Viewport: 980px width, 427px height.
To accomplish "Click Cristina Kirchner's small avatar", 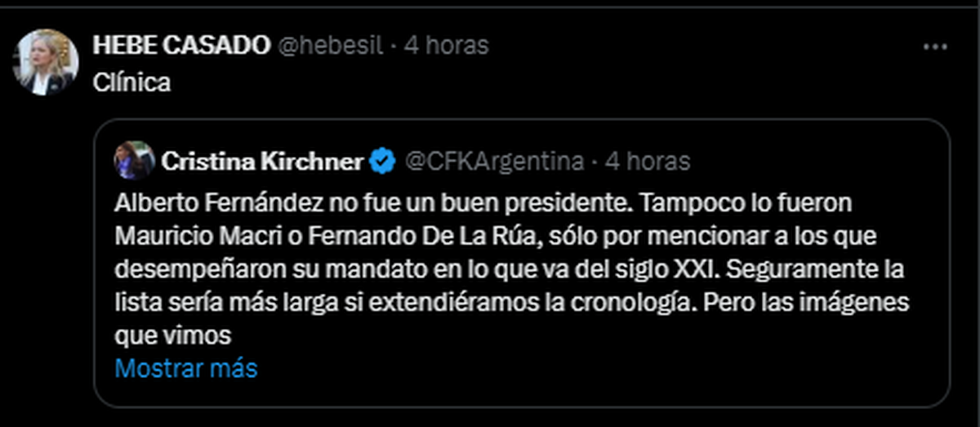I will (x=134, y=160).
